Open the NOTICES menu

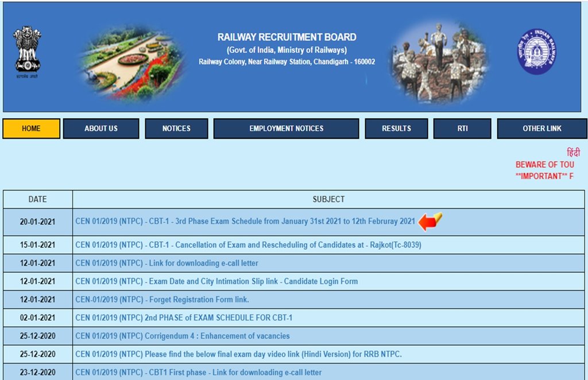176,129
